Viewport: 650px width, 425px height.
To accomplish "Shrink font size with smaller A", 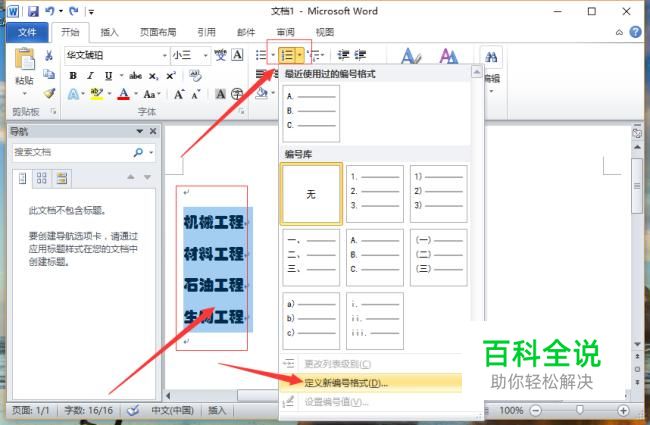I will point(196,94).
